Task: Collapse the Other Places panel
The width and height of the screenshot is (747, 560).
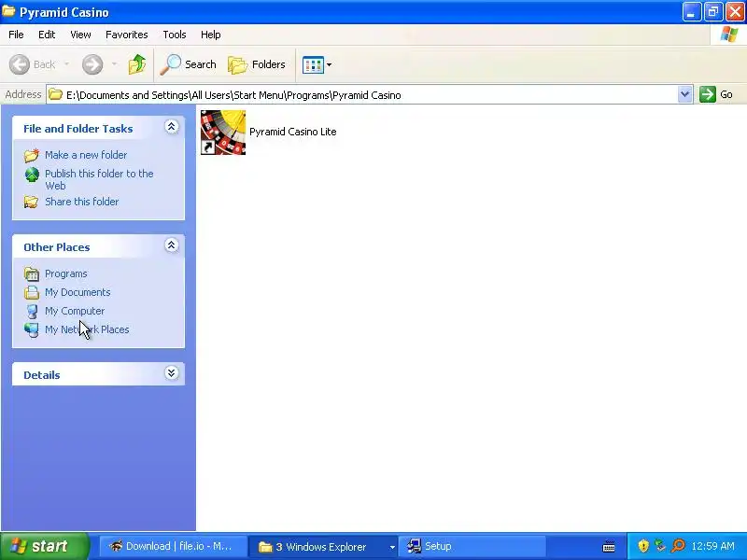Action: (x=172, y=245)
